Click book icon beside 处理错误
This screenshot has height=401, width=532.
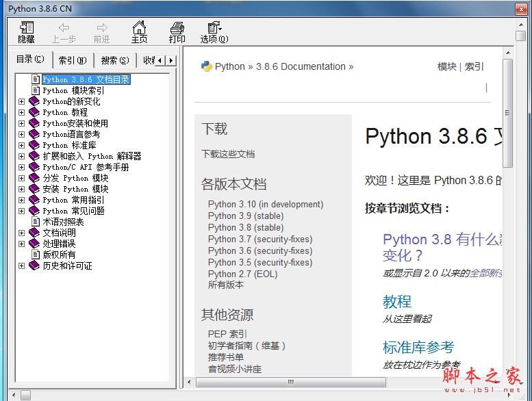(34, 244)
